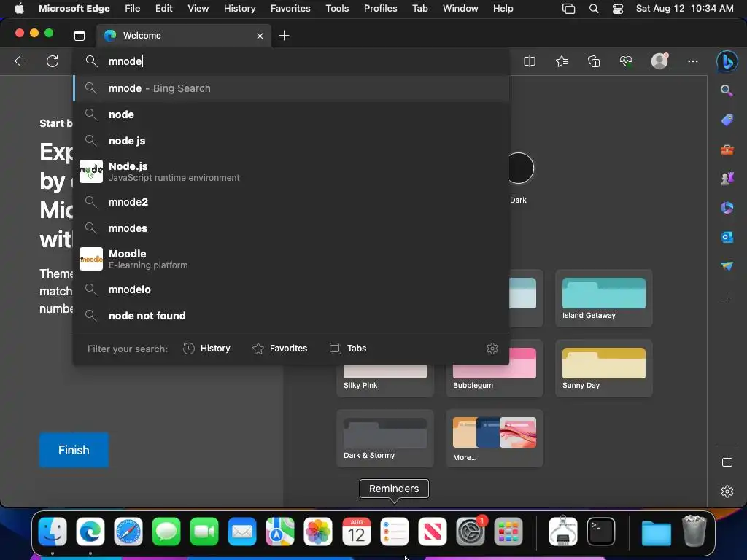Image resolution: width=747 pixels, height=560 pixels.
Task: Open the Favorites menu in menu bar
Action: (x=290, y=9)
